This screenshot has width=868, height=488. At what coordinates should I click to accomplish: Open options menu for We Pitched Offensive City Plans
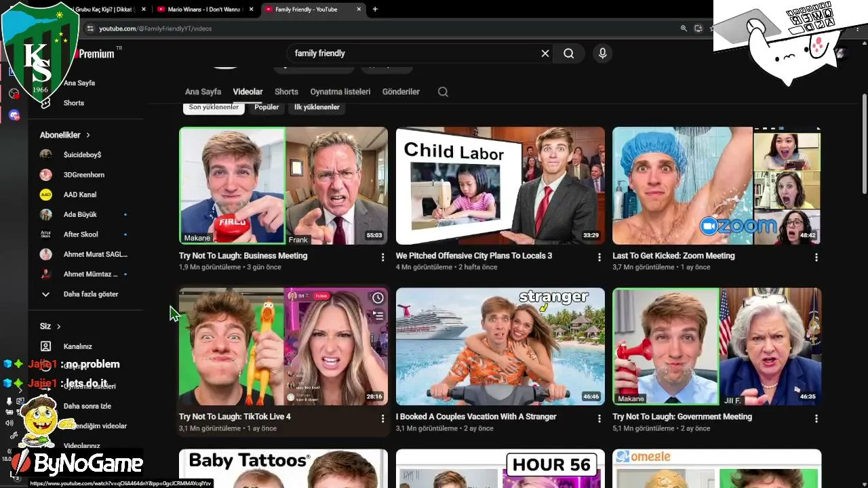599,258
